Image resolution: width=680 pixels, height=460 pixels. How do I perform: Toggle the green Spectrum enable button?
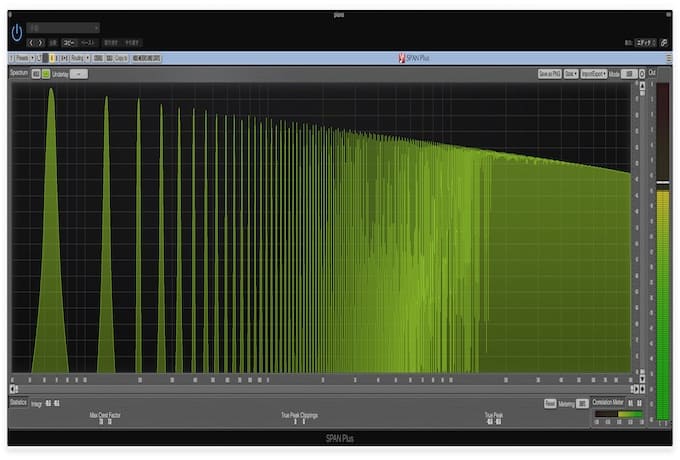[x=46, y=74]
